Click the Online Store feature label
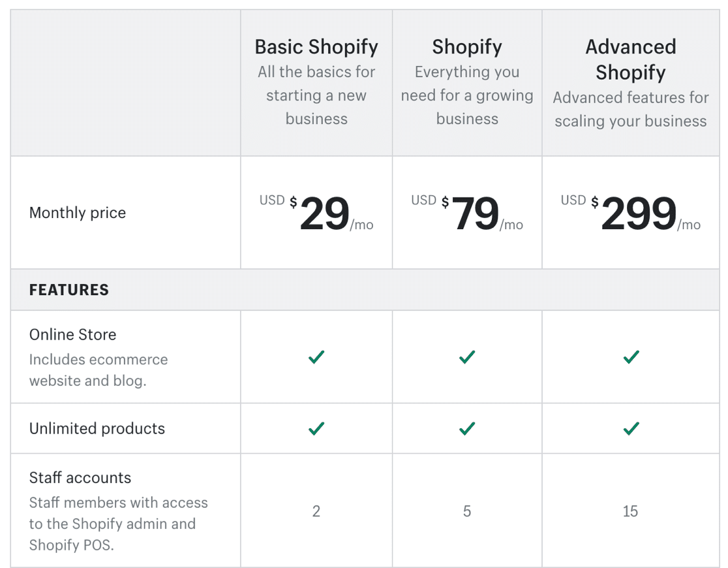Screen dimensions: 728x568 tap(73, 335)
